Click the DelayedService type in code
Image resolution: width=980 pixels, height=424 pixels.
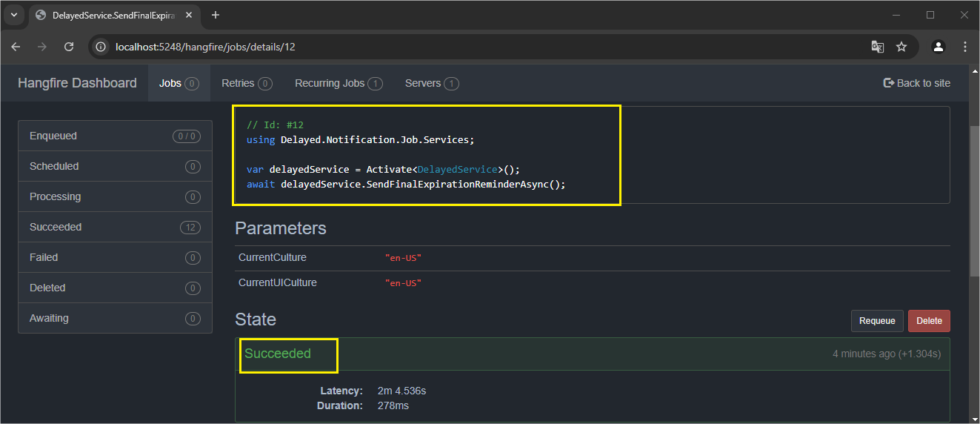(x=457, y=169)
